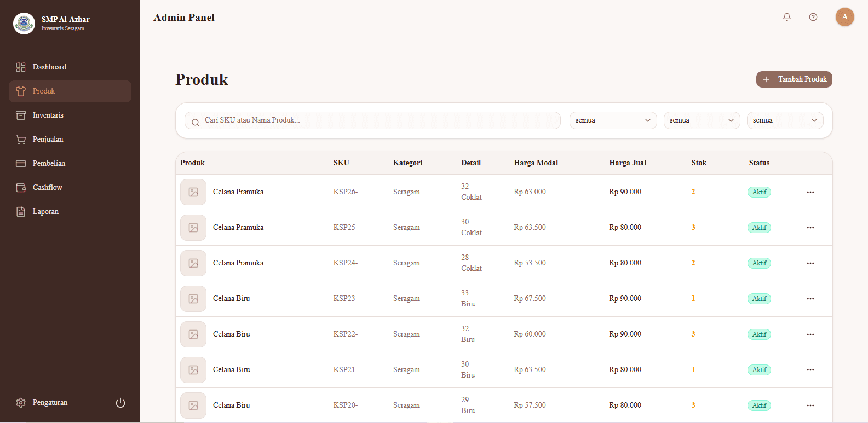Open the notifications bell icon
Image resolution: width=868 pixels, height=423 pixels.
pyautogui.click(x=787, y=17)
